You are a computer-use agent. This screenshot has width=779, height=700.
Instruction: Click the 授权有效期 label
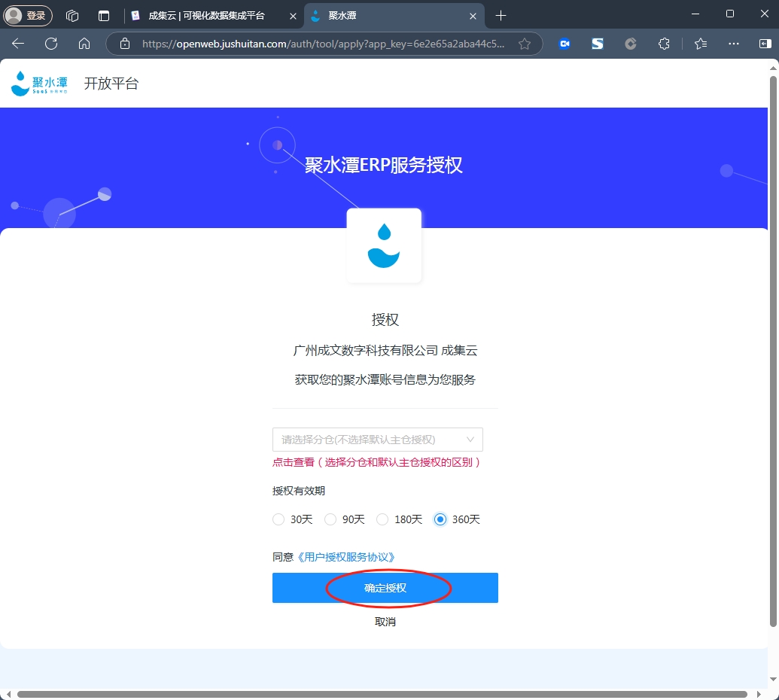[299, 491]
